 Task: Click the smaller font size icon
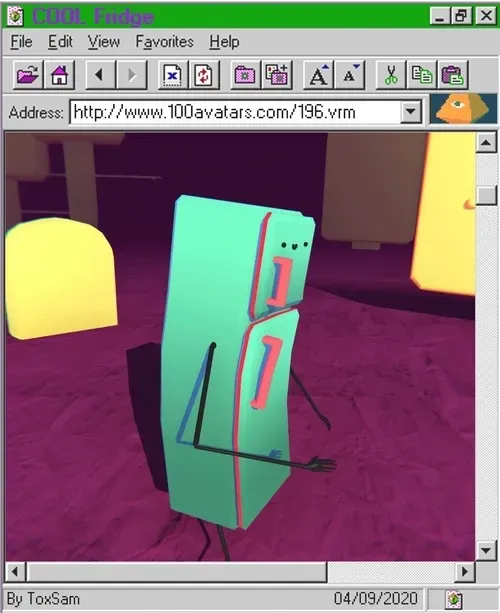click(350, 75)
